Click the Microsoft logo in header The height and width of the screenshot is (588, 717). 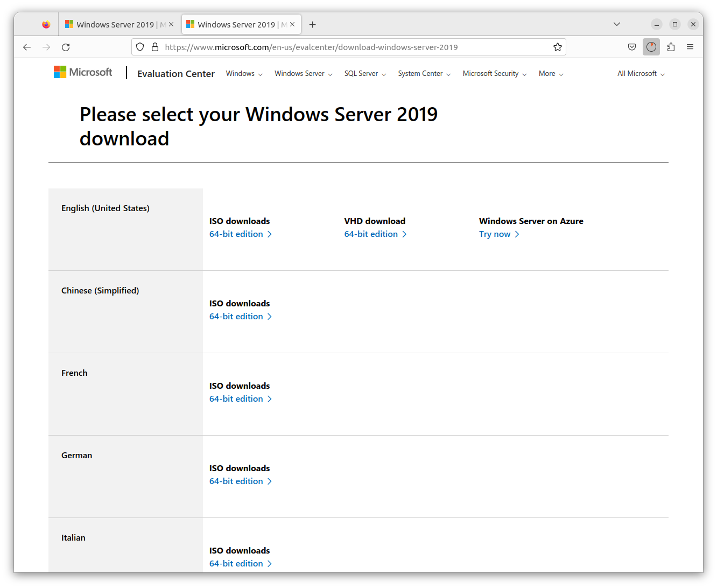pos(83,72)
